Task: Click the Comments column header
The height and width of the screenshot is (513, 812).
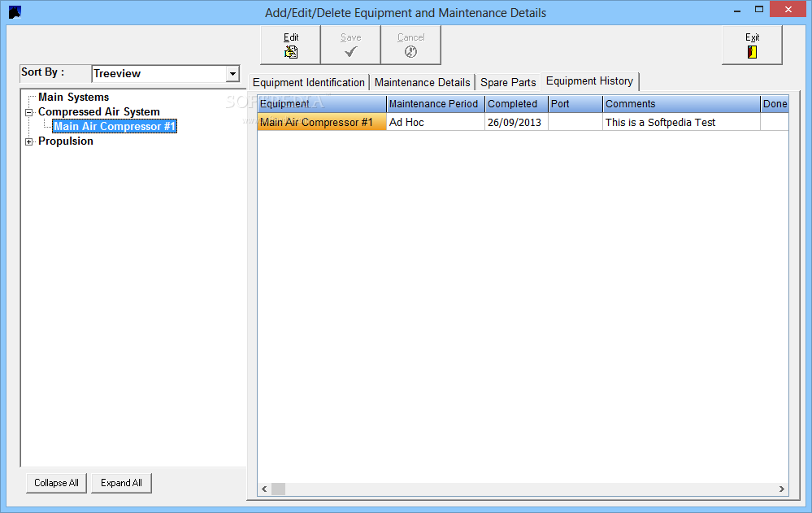Action: click(x=681, y=104)
